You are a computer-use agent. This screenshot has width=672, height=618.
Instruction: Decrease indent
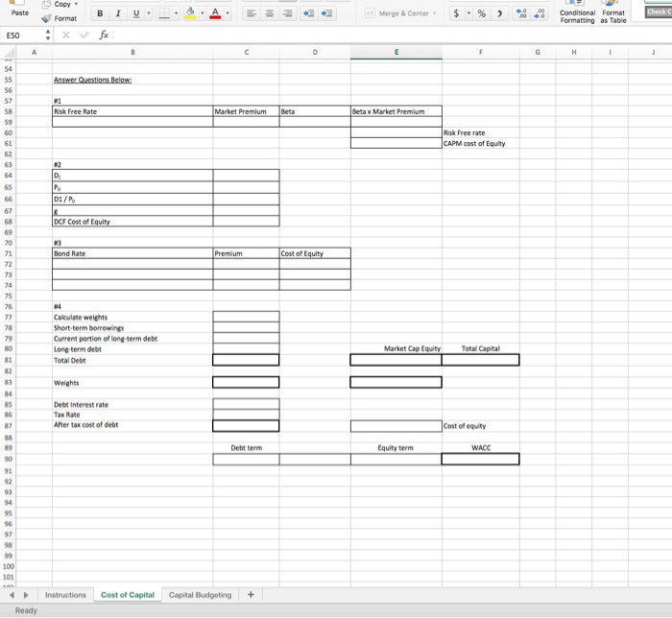tap(308, 13)
